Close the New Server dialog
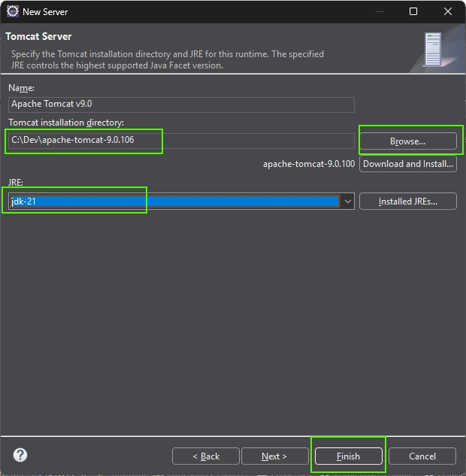This screenshot has width=466, height=476. click(448, 11)
